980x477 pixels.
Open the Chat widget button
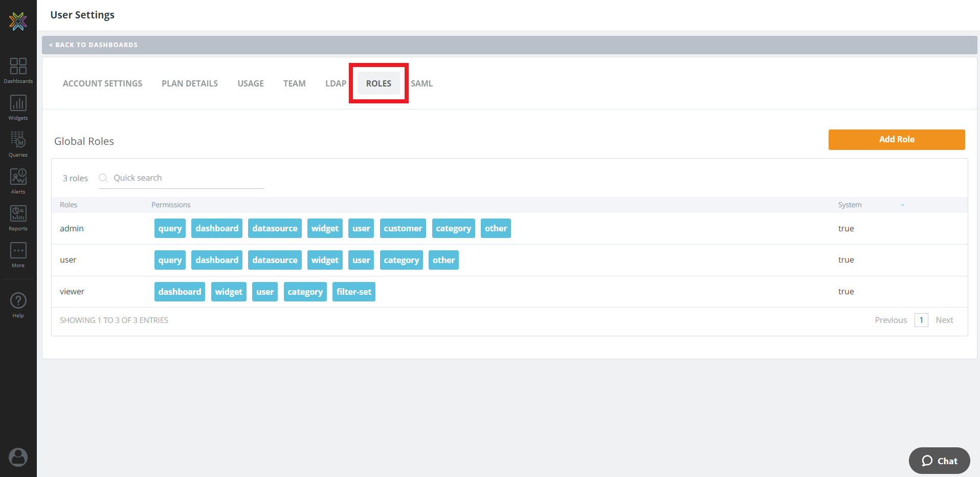click(x=939, y=461)
